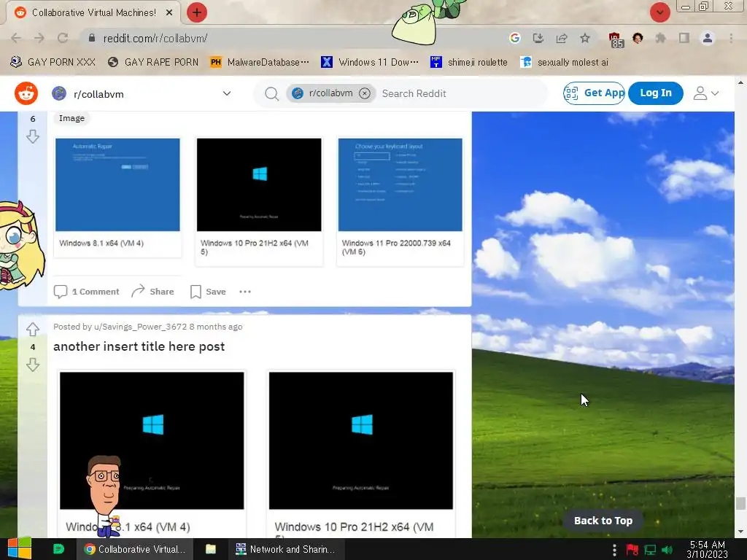
Task: Go forward to the next page
Action: point(39,38)
